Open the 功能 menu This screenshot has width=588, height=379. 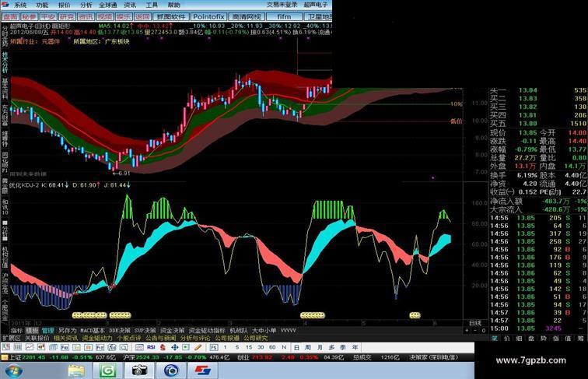42,5
